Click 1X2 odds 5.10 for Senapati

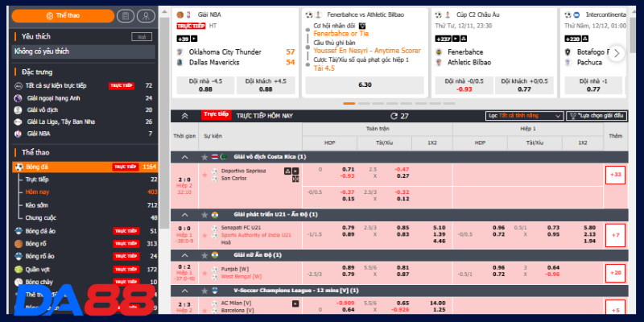tap(439, 228)
